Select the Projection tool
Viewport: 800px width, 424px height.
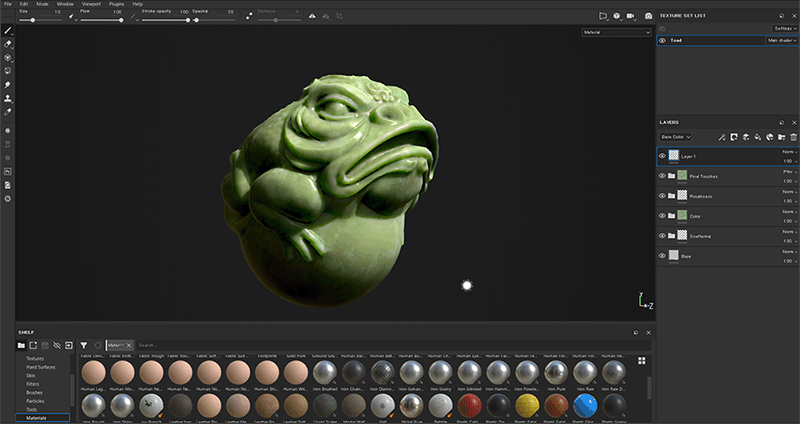pyautogui.click(x=8, y=58)
